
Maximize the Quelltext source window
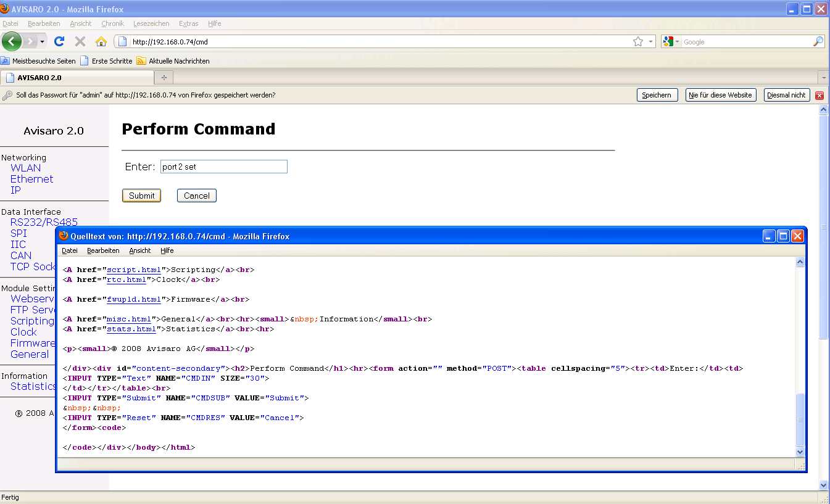(783, 236)
